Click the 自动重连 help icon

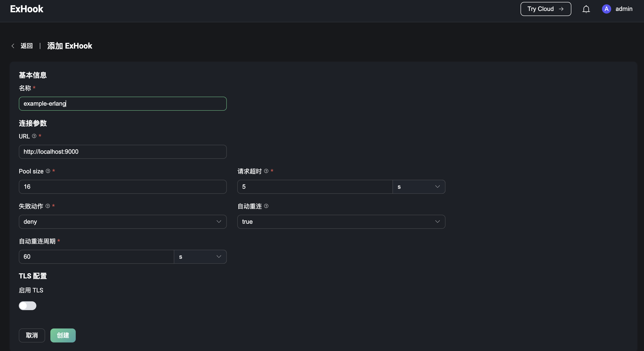point(266,206)
